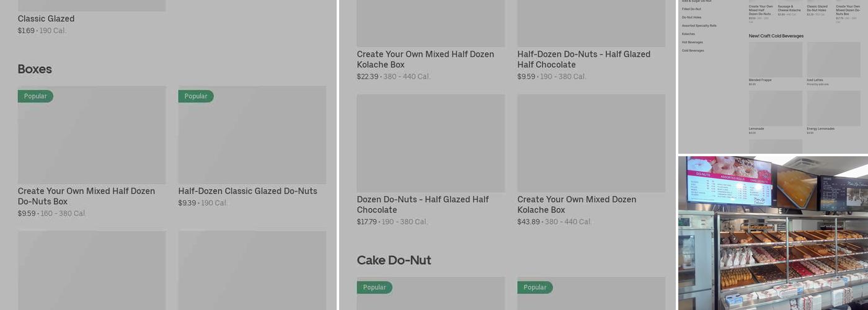
Task: Open Assorted Specialty Rolls category
Action: point(699,25)
